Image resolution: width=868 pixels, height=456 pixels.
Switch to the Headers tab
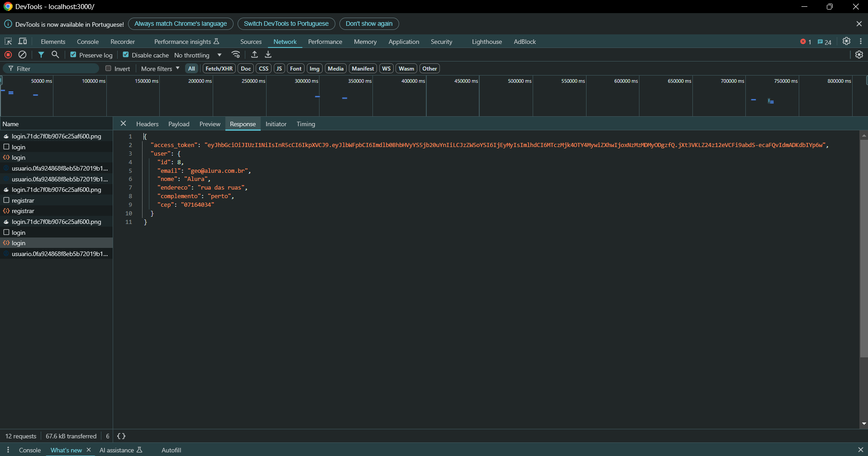pyautogui.click(x=147, y=124)
